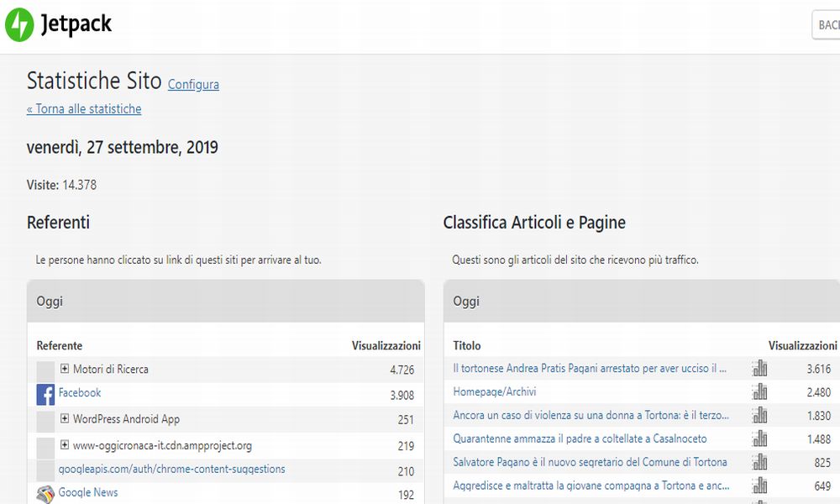
Task: Open stats chart icon for Andrea Pratis Pagani article
Action: [x=760, y=368]
